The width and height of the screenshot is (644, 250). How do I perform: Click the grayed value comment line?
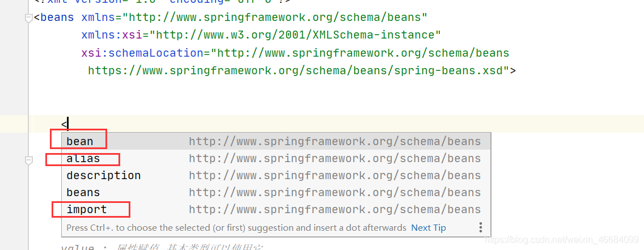(x=162, y=247)
